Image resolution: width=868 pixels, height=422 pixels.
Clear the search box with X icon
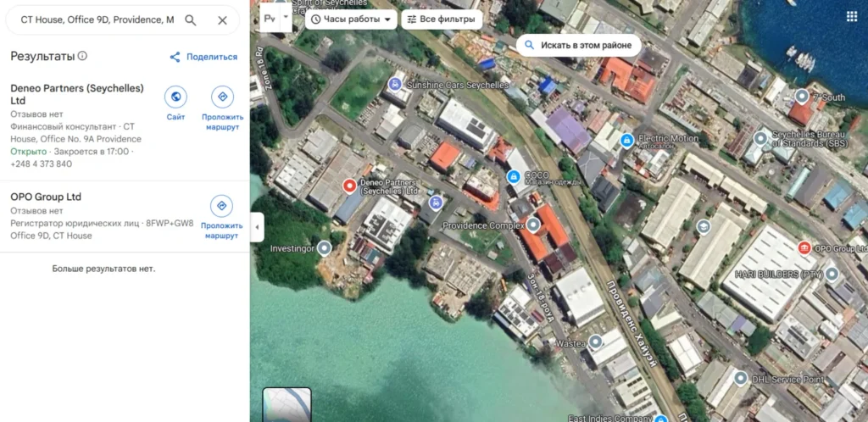coord(222,20)
